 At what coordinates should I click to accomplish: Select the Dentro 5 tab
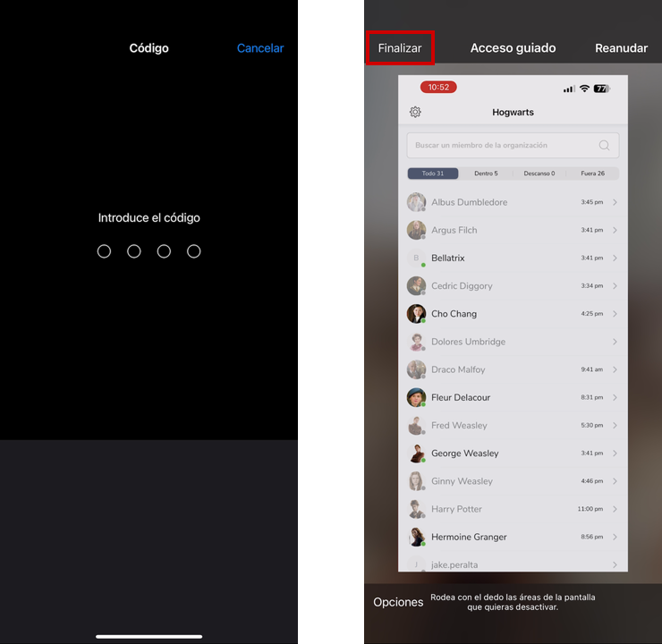click(486, 174)
